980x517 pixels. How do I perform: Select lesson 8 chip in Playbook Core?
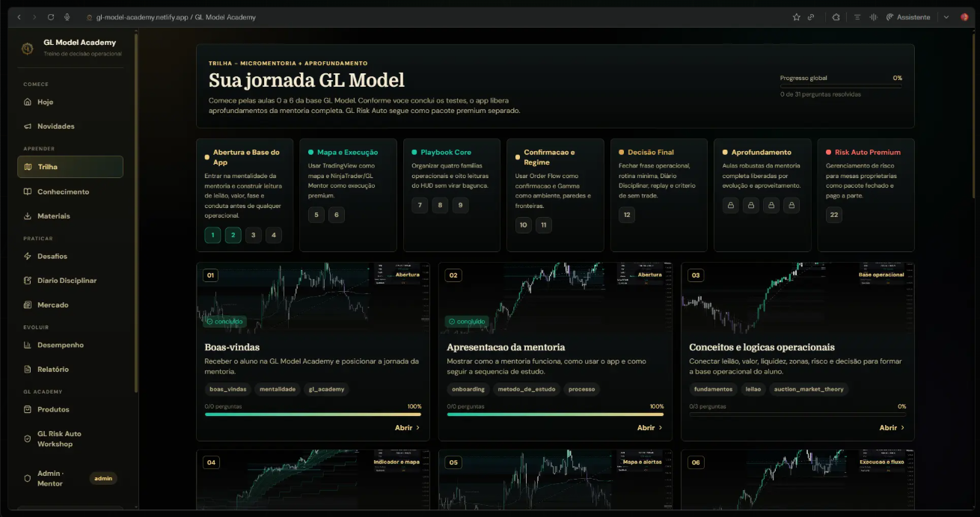click(440, 205)
